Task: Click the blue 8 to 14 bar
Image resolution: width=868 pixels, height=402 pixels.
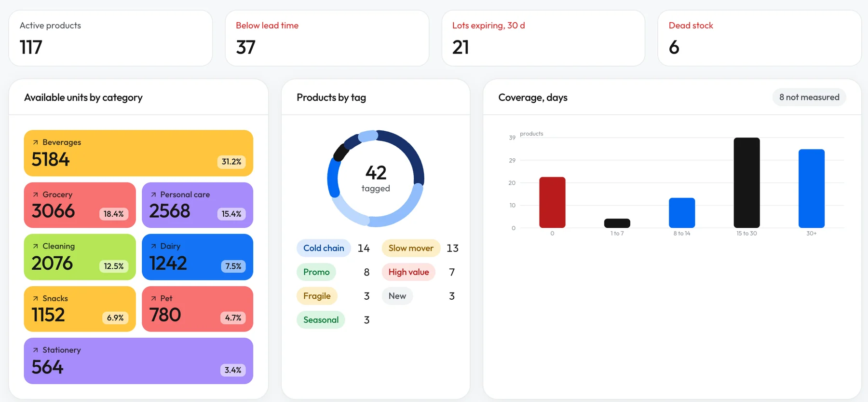Action: click(682, 213)
